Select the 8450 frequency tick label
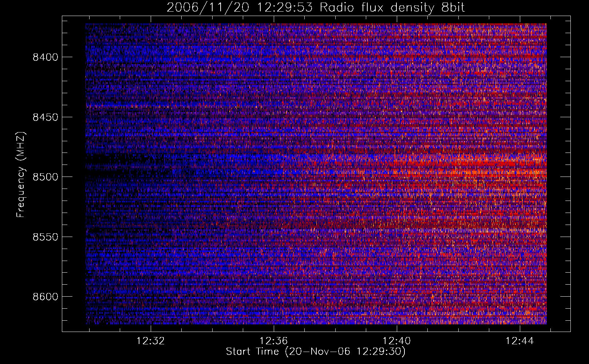The height and width of the screenshot is (364, 589). 46,117
